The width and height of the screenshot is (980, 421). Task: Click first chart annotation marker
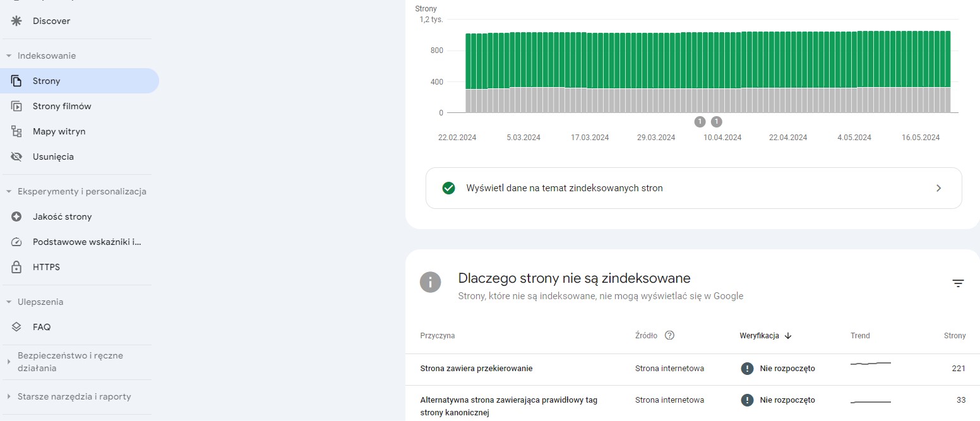click(x=699, y=122)
